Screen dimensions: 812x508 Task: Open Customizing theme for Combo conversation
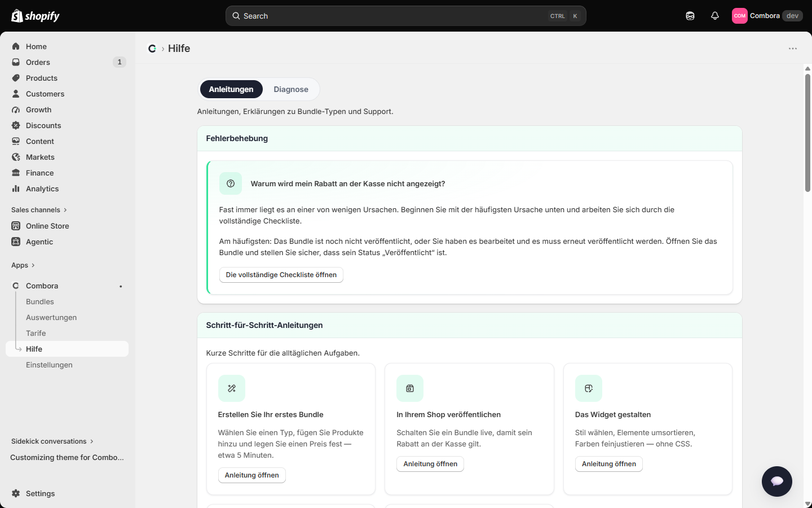click(67, 457)
